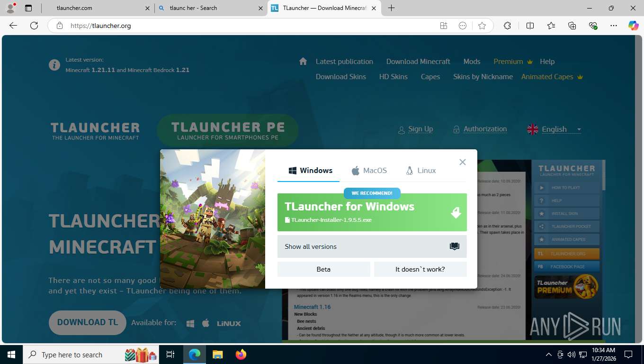Open File Explorer from the taskbar
This screenshot has width=644, height=364.
click(x=217, y=355)
